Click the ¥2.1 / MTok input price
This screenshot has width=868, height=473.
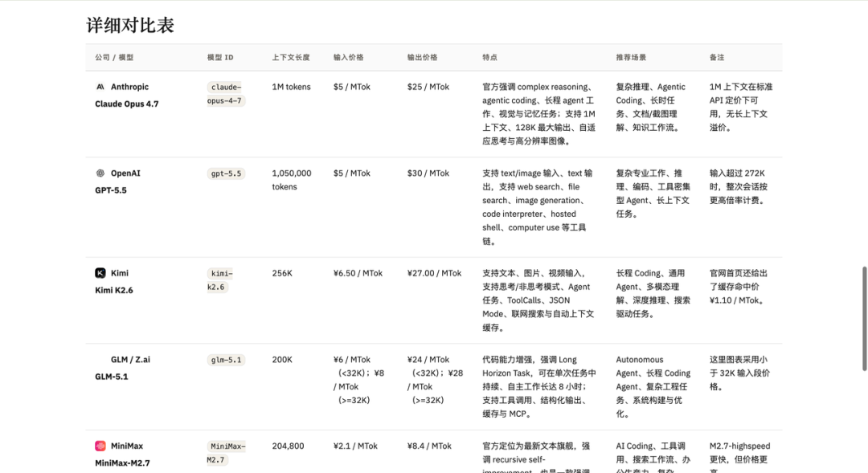355,446
